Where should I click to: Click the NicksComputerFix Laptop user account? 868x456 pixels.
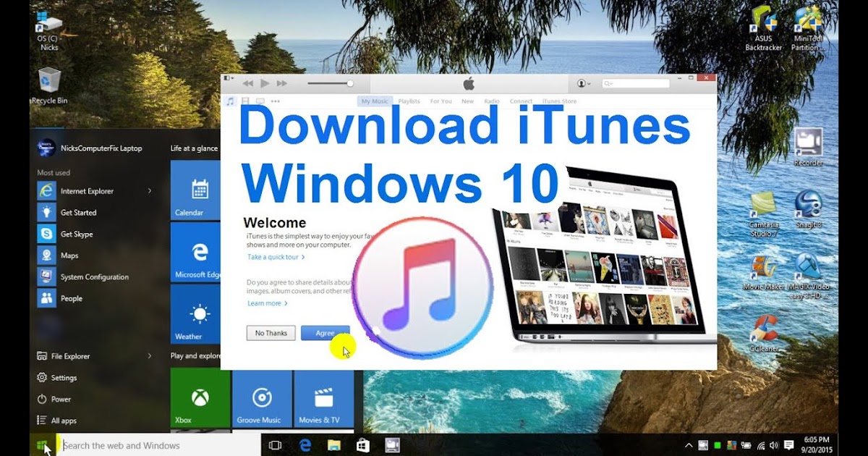pos(90,148)
